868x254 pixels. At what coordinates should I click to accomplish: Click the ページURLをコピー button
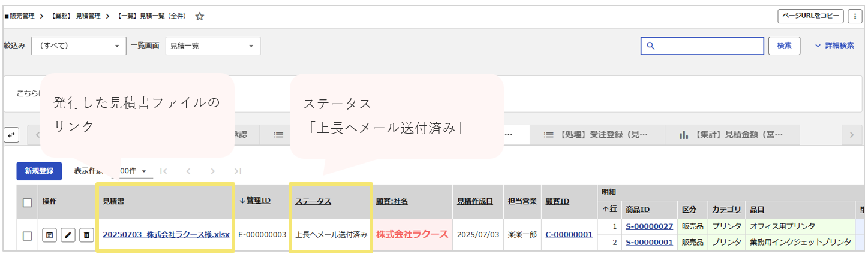(x=810, y=16)
